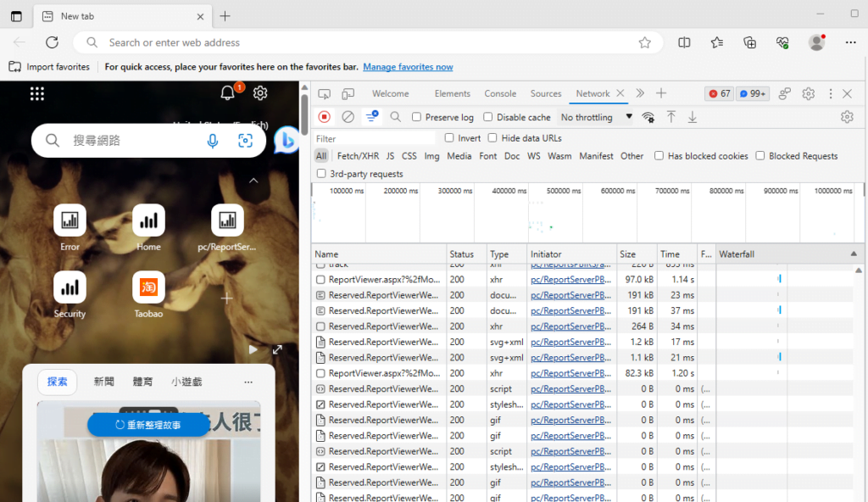Open the Favorites star list

pyautogui.click(x=717, y=42)
